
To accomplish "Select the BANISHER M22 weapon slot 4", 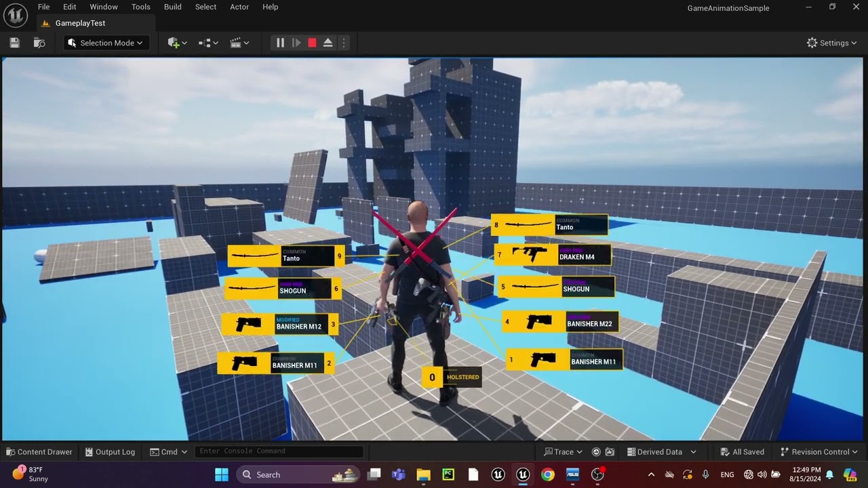I will 560,321.
